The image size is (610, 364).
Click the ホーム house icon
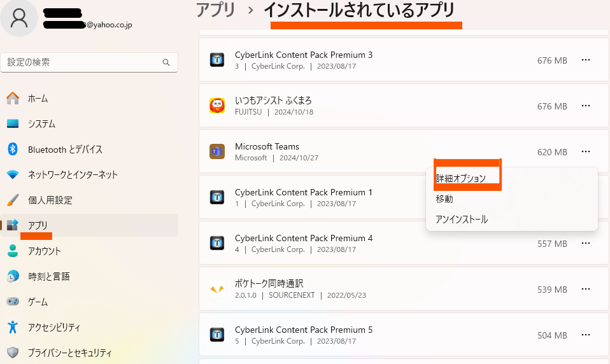[x=13, y=99]
